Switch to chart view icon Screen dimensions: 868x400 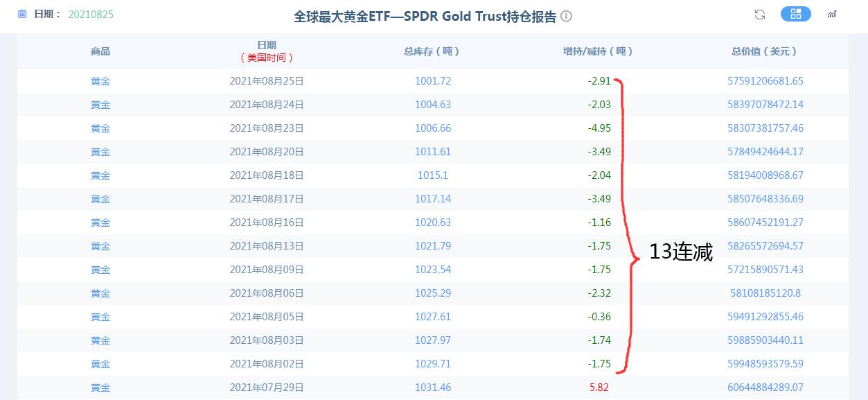pos(832,15)
